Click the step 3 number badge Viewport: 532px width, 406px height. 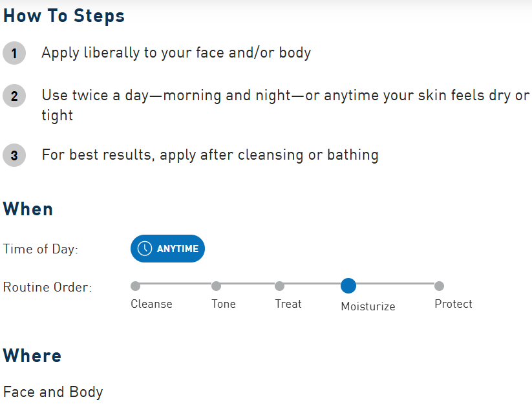click(14, 156)
